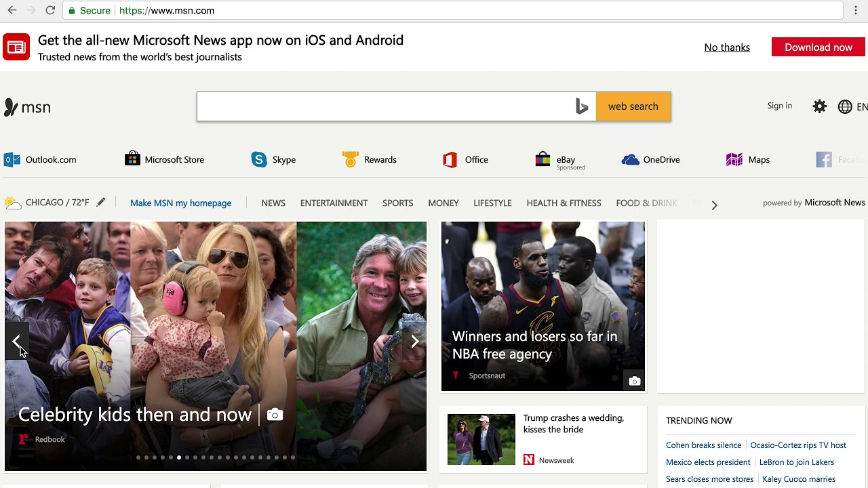Click Make MSN my homepage
Screen dimensions: 868x488
pos(180,203)
